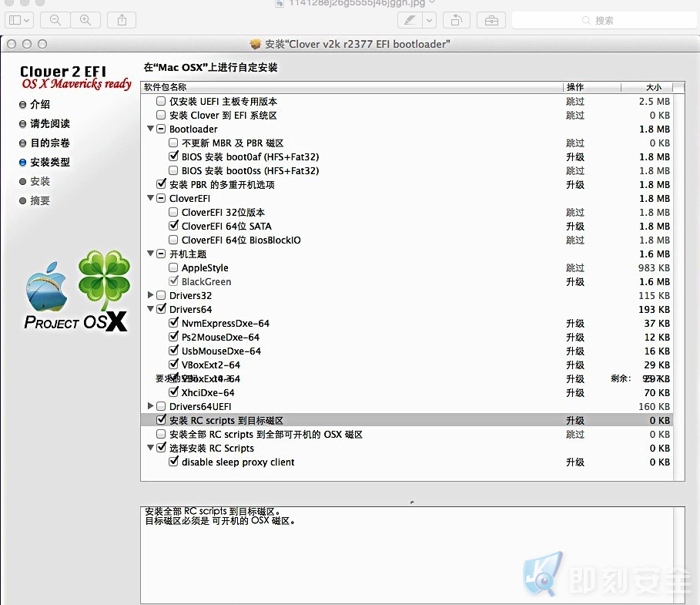Check CloverEFI 32位版本
Viewport: 700px width, 605px height.
pos(173,212)
